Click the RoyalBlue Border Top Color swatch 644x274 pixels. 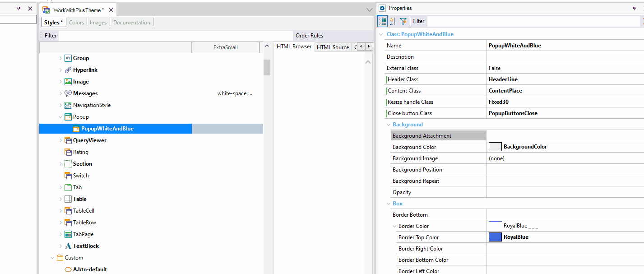coord(495,237)
